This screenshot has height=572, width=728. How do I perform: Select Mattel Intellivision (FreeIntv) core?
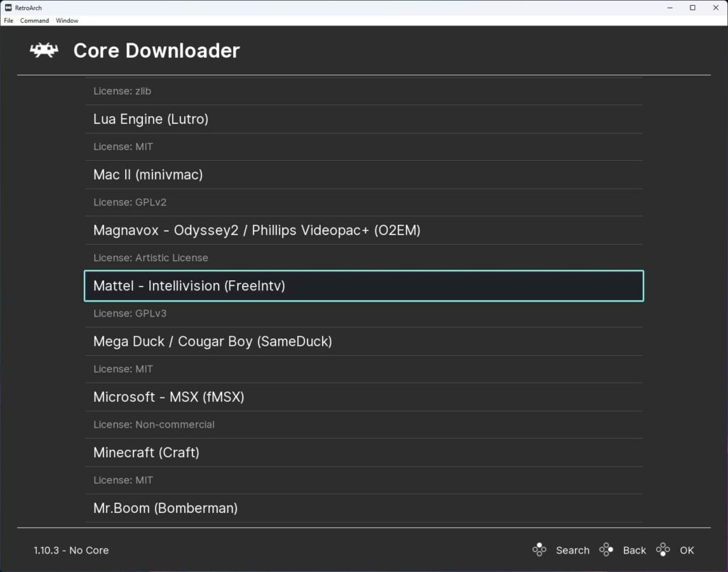point(364,286)
